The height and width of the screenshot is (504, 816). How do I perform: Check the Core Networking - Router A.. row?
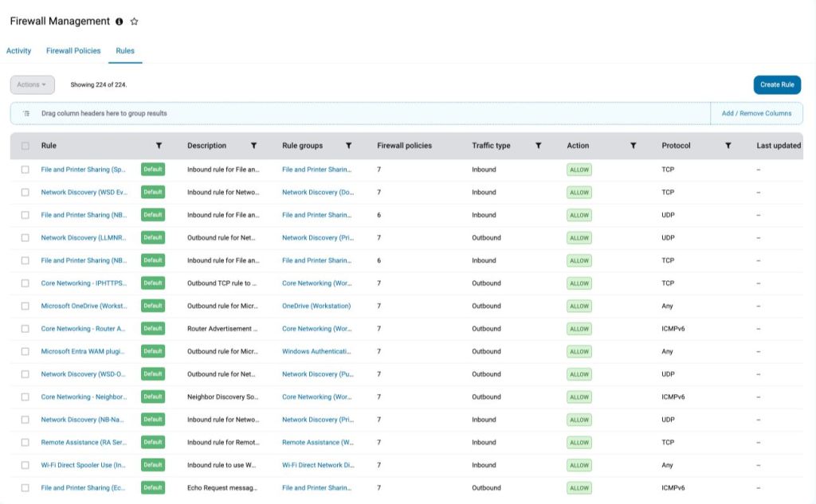point(25,329)
